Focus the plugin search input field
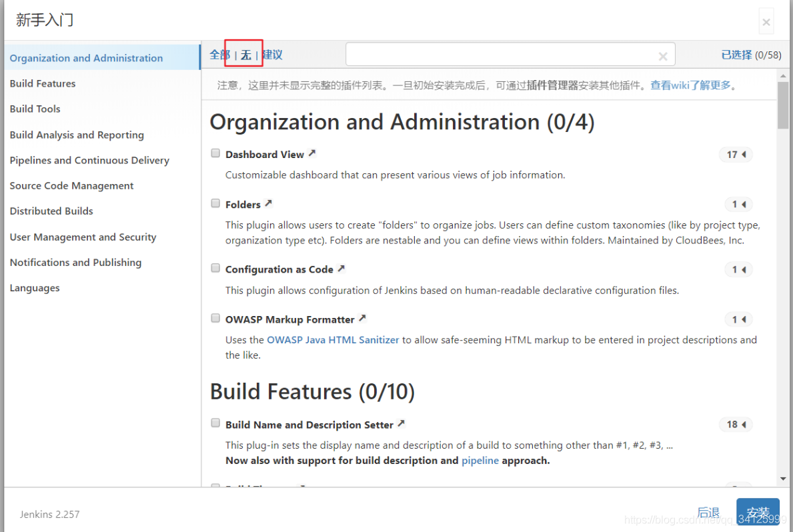This screenshot has height=532, width=793. 510,54
